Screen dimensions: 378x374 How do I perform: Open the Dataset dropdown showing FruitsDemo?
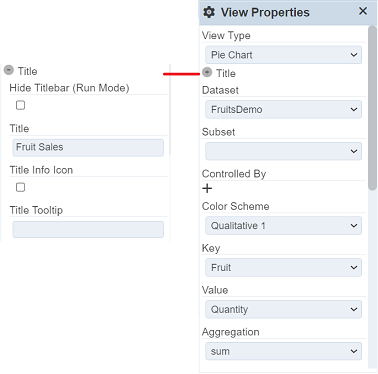pos(283,109)
